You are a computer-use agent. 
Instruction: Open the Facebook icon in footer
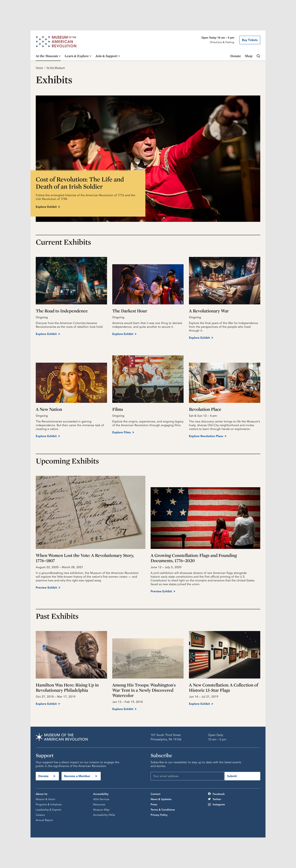click(210, 794)
